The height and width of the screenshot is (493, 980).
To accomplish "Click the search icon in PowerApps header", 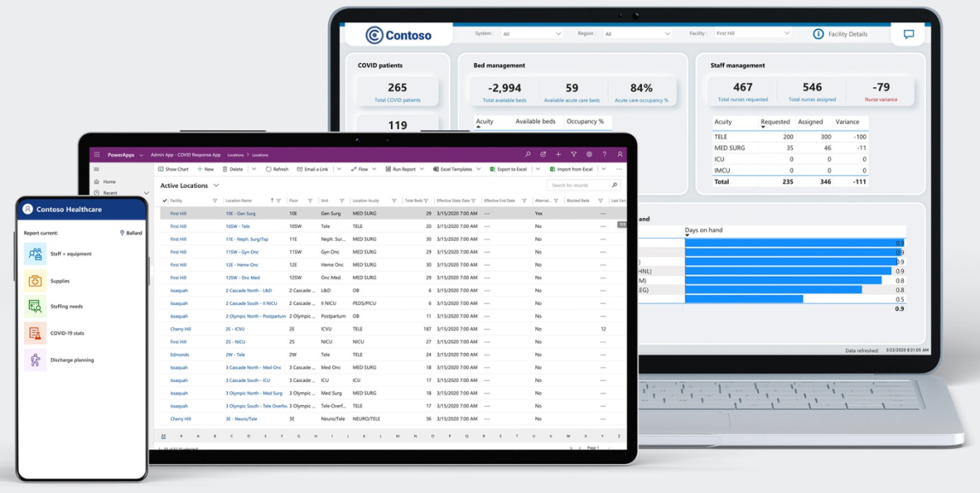I will click(x=529, y=154).
